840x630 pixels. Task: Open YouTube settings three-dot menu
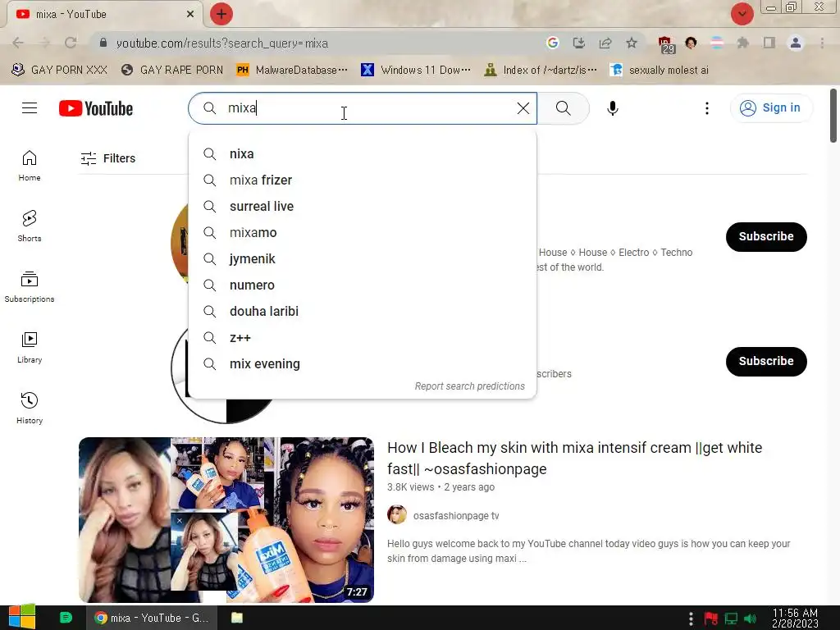(x=706, y=108)
